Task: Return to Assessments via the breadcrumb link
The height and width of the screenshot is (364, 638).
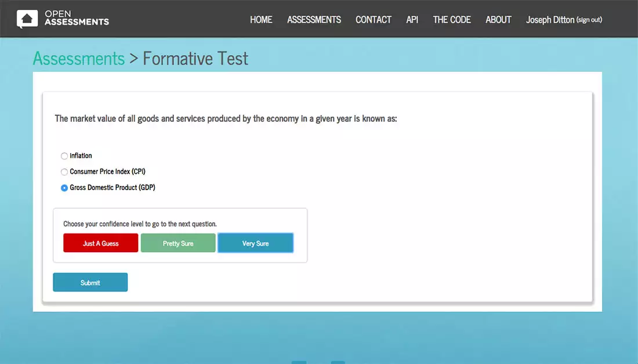Action: (x=79, y=59)
